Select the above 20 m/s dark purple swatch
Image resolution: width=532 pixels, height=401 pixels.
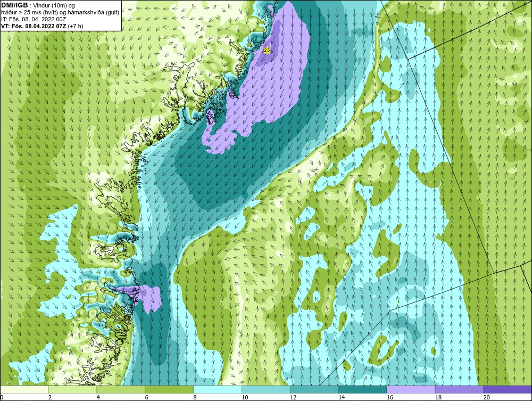click(508, 389)
